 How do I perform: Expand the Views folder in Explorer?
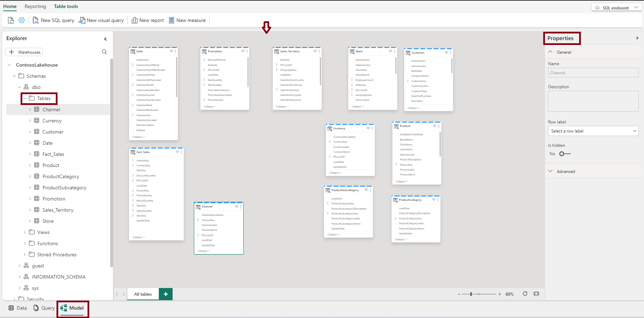pos(43,232)
